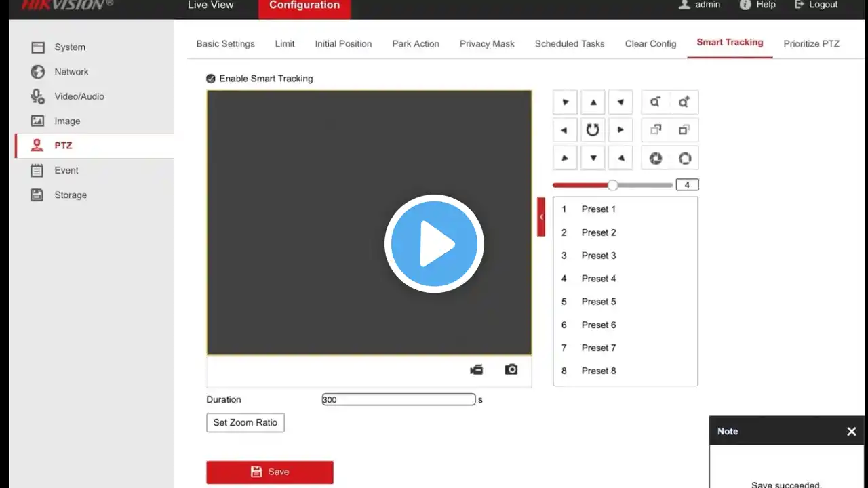The width and height of the screenshot is (868, 488).
Task: Tilt camera up with PTZ arrow
Action: [593, 102]
